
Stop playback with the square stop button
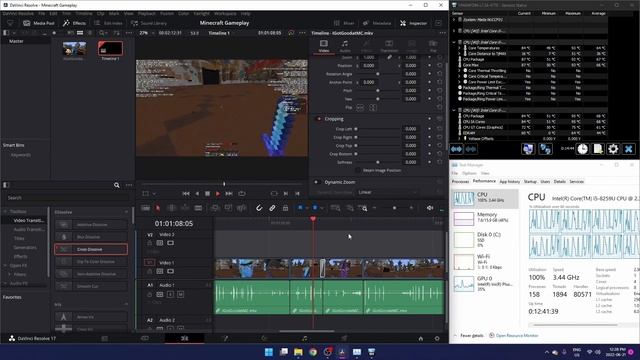click(x=207, y=193)
